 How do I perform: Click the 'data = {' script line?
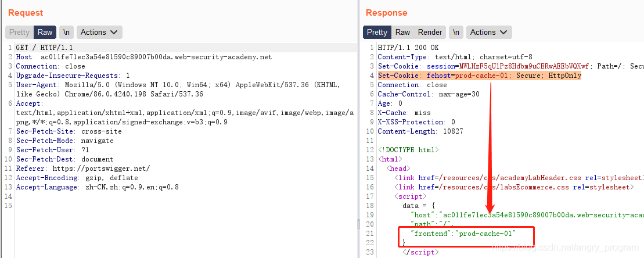click(419, 206)
